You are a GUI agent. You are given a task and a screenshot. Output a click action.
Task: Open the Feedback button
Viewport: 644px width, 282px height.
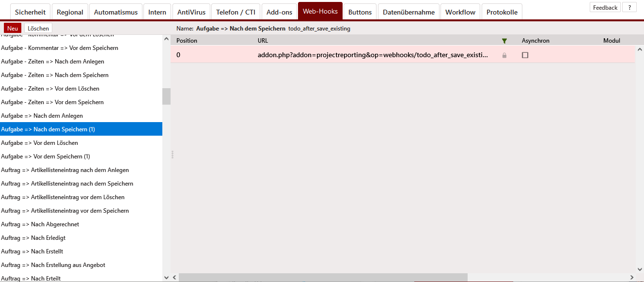click(605, 7)
